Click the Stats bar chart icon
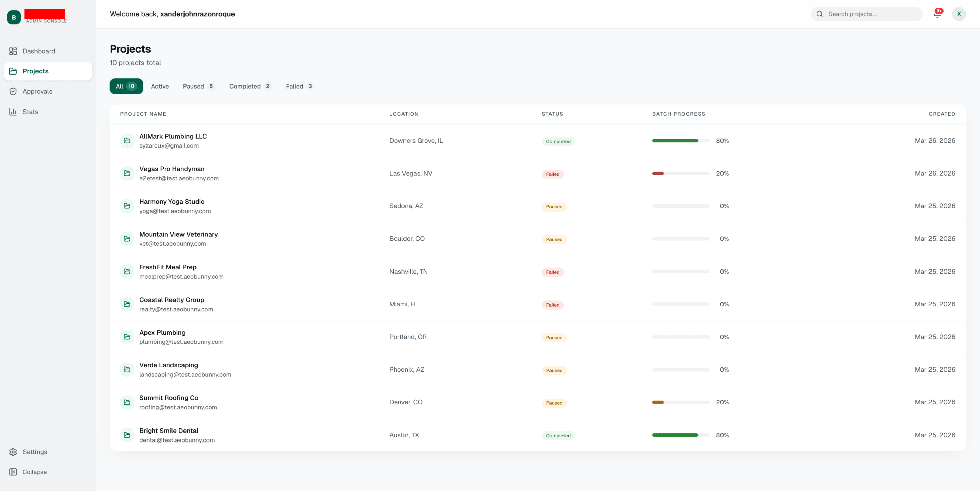Viewport: 980px width, 491px height. tap(13, 112)
